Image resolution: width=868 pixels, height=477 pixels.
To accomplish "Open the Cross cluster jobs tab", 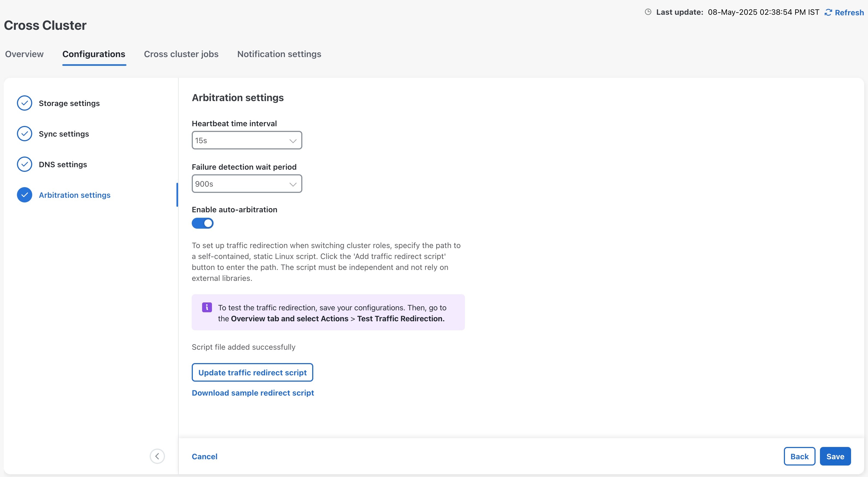I will coord(181,54).
